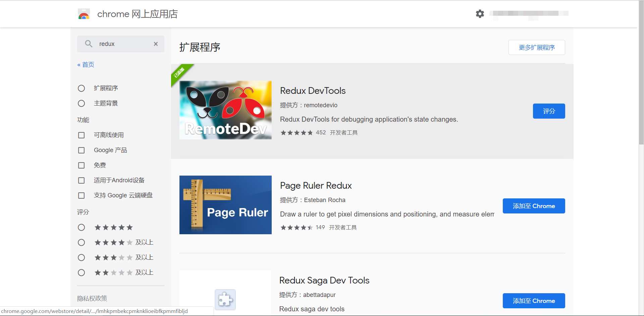Click the search magnifier icon
The height and width of the screenshot is (316, 644).
(89, 44)
